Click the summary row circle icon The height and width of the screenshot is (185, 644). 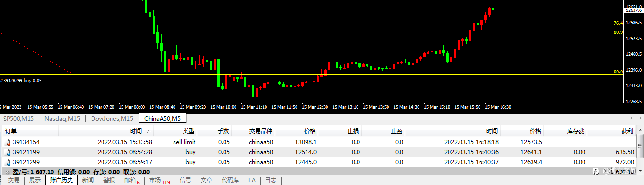(7, 172)
